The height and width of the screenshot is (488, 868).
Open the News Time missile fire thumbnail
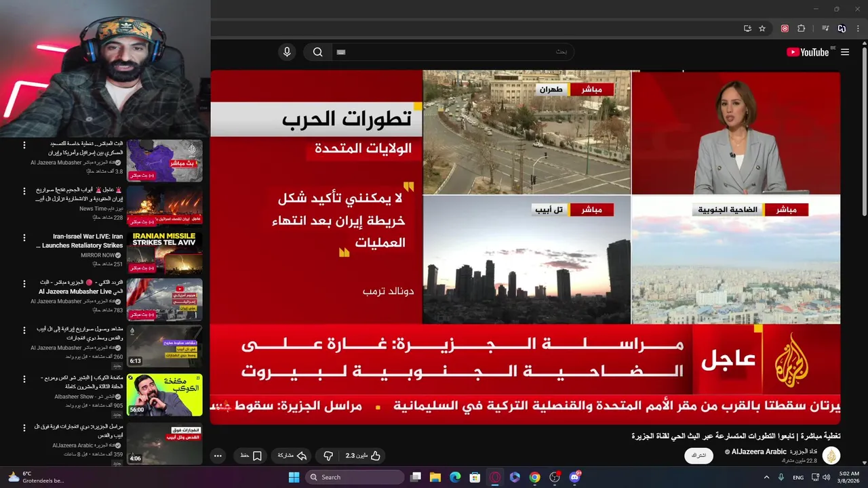pyautogui.click(x=165, y=207)
